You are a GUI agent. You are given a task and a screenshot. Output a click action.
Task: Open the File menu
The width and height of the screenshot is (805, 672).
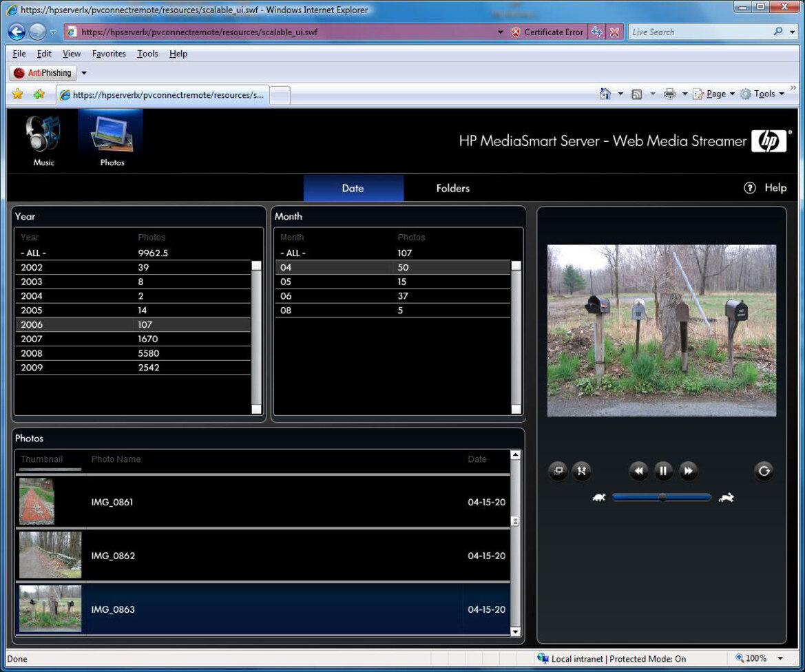pos(19,54)
